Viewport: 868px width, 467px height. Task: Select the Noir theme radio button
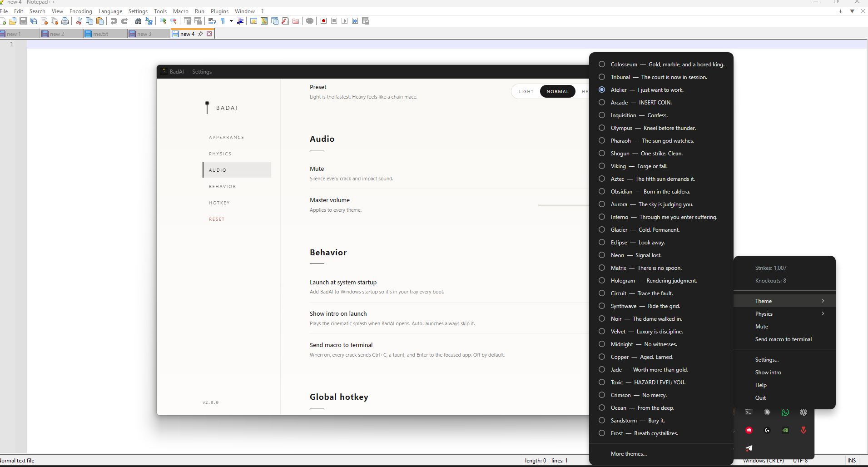(602, 318)
